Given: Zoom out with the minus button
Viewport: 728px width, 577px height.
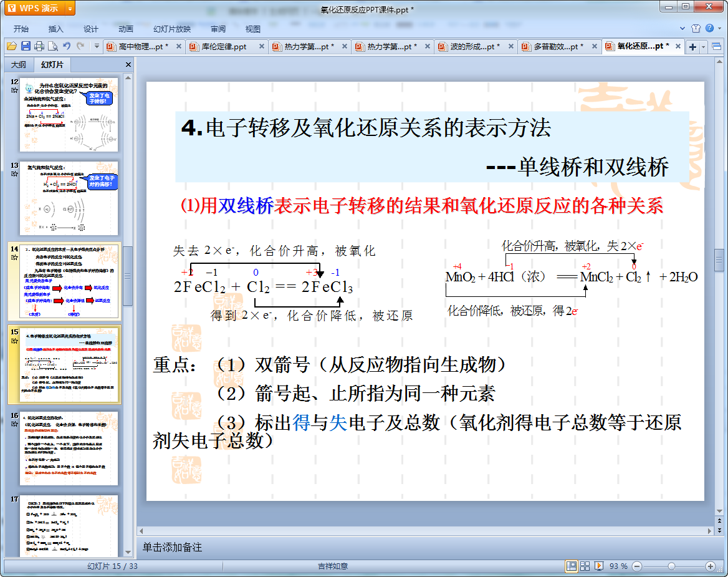Looking at the screenshot, I should click(637, 566).
